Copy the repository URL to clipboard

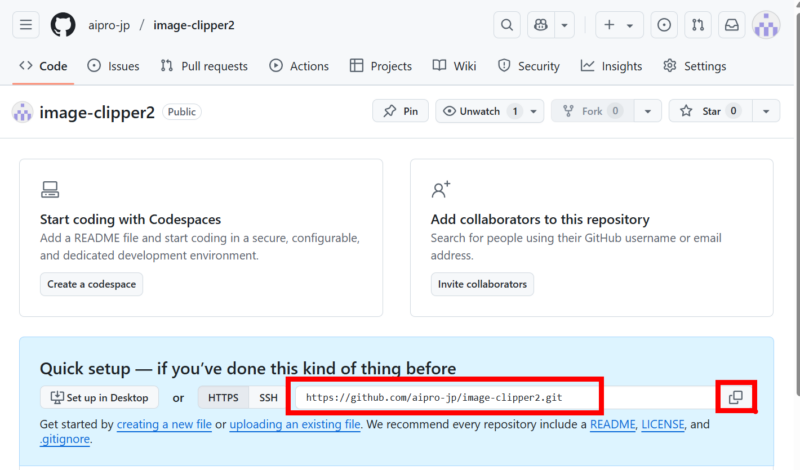tap(736, 397)
